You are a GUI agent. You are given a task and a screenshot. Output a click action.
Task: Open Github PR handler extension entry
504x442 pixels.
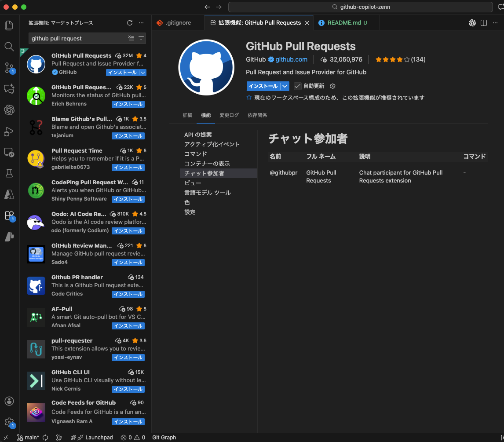coord(85,285)
